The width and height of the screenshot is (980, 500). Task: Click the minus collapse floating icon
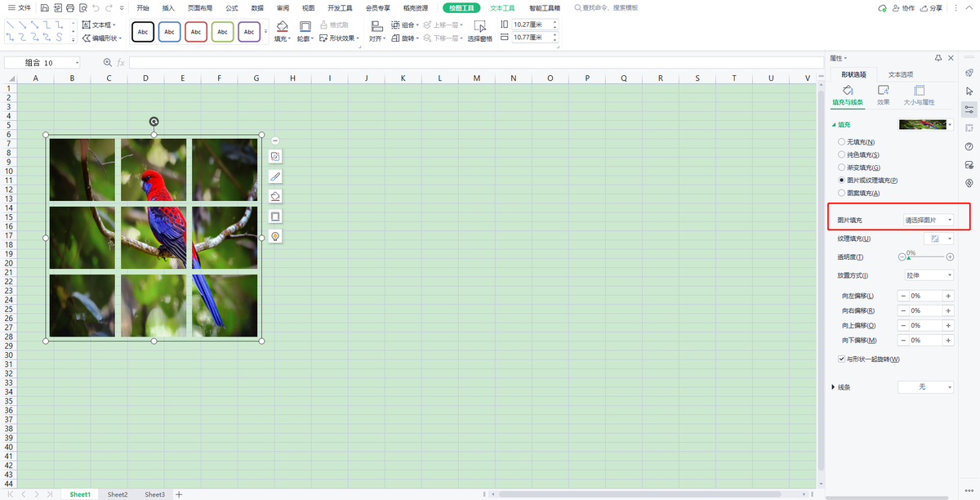(x=275, y=141)
